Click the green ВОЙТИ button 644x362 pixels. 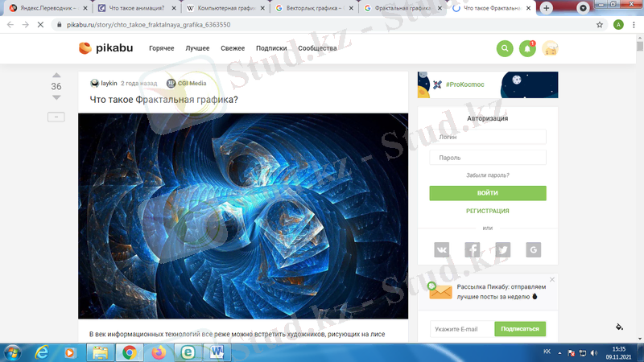488,193
